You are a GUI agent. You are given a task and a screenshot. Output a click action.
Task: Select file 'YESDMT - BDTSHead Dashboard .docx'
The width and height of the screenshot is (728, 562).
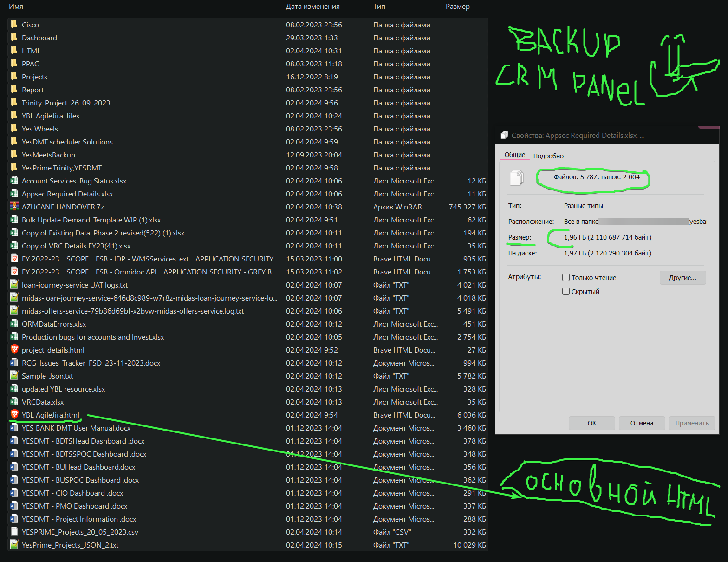pyautogui.click(x=83, y=441)
